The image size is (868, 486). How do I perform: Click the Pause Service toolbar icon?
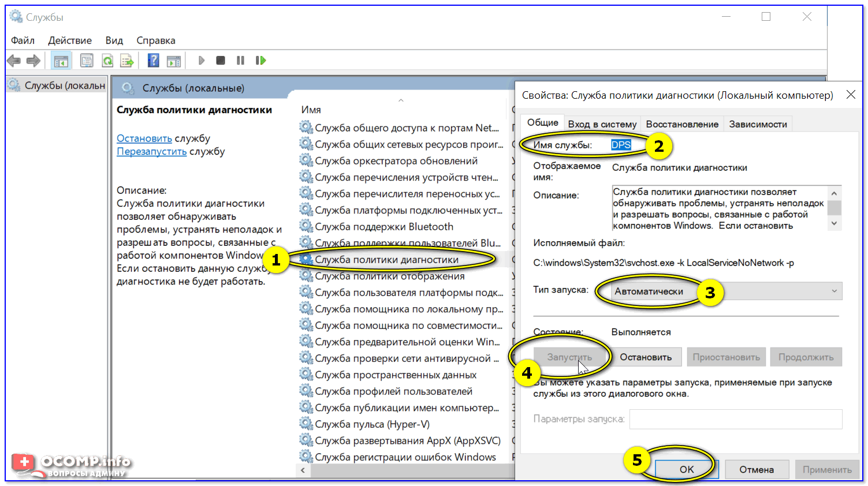click(x=240, y=61)
